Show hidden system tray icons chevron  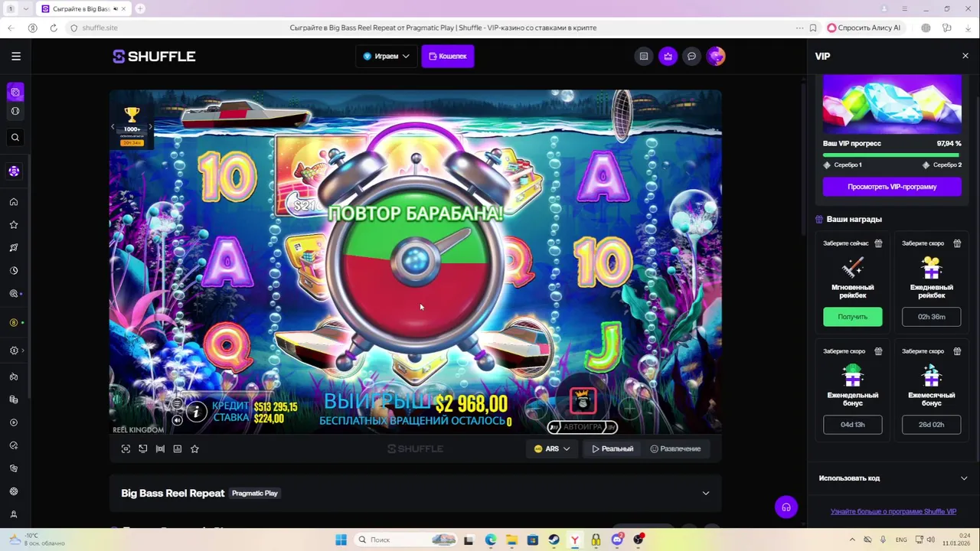click(852, 540)
